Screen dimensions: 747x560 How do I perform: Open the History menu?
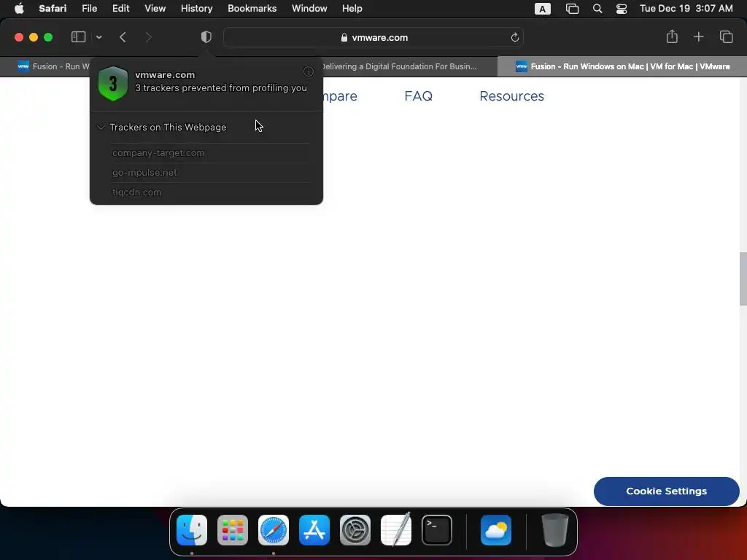[196, 9]
